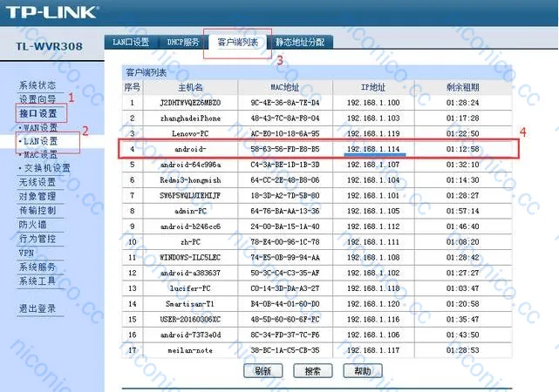The height and width of the screenshot is (392, 559).
Task: Click the 搜索 search button
Action: click(313, 371)
